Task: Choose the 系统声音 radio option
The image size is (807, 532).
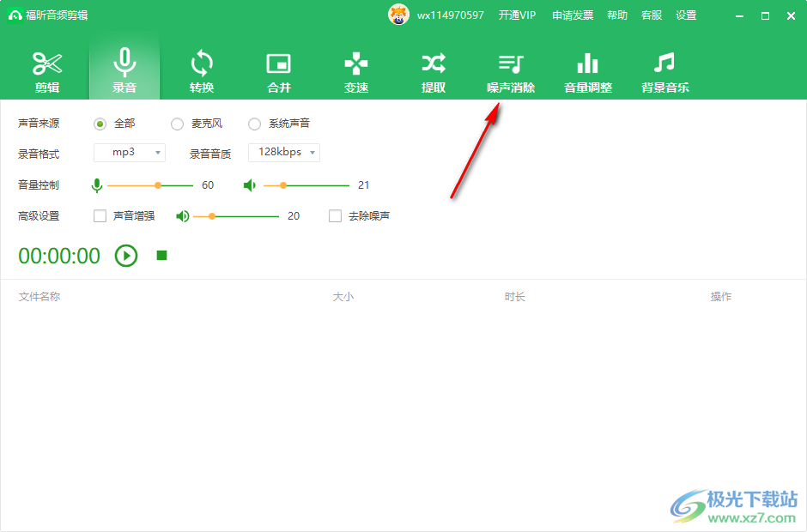Action: click(255, 124)
